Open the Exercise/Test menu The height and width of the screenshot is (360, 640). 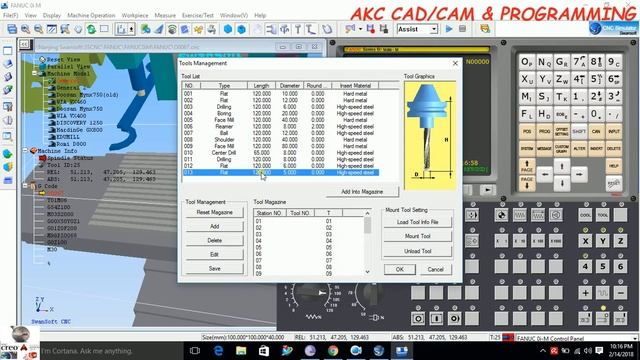[198, 15]
